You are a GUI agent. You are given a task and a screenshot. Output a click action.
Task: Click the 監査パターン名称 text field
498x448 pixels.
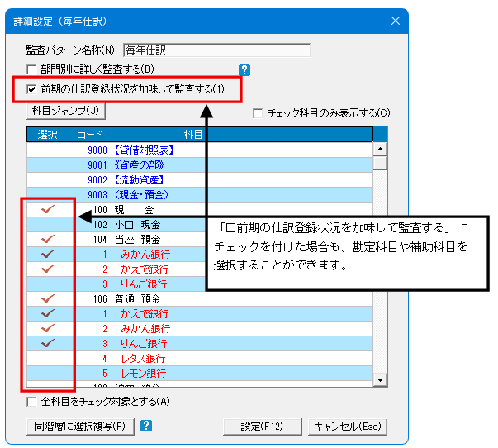click(216, 51)
